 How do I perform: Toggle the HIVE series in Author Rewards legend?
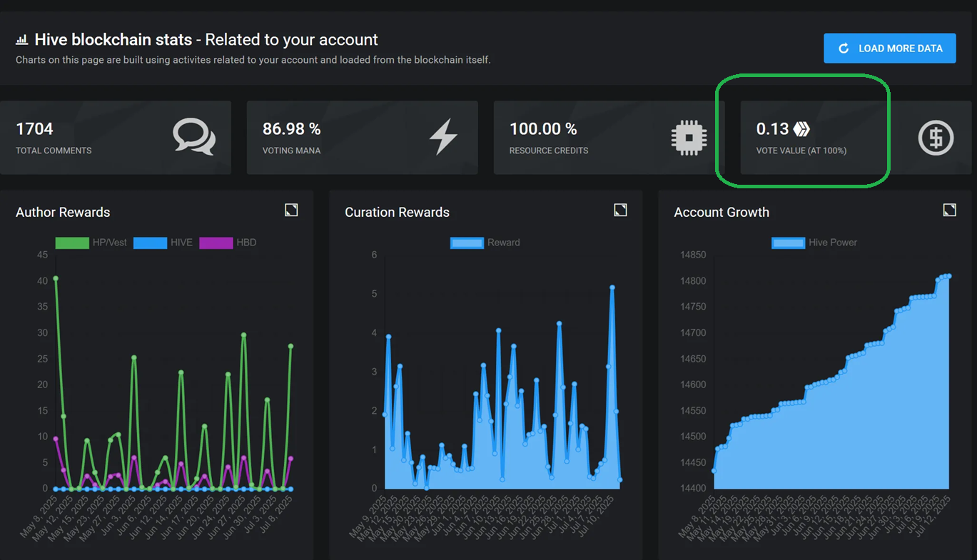pyautogui.click(x=163, y=243)
